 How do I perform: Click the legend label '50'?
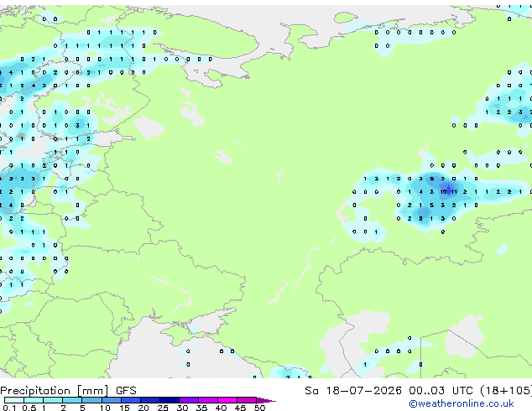pyautogui.click(x=259, y=408)
